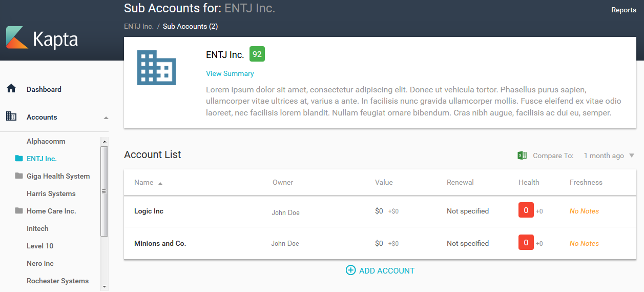
Task: Open the Dashboard home icon
Action: pos(11,89)
